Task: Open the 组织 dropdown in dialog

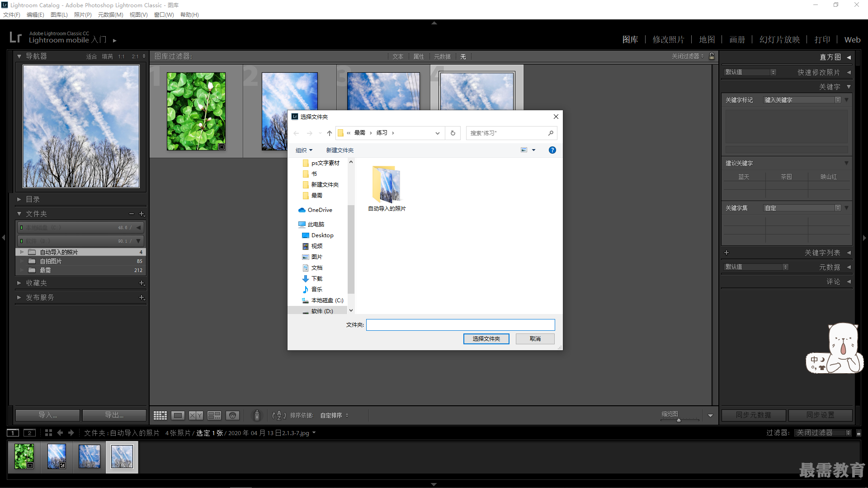Action: point(304,150)
